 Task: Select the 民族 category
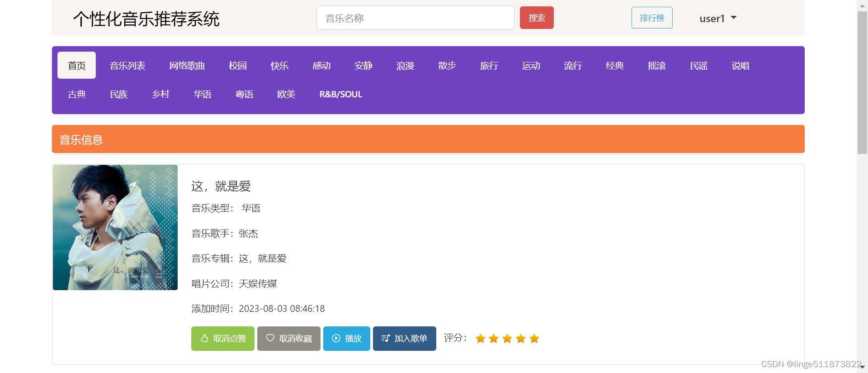[x=119, y=94]
